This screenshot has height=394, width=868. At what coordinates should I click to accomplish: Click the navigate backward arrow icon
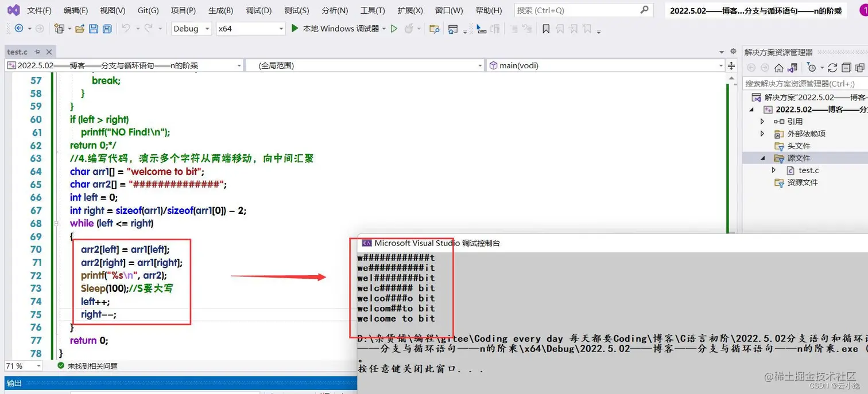[x=19, y=28]
